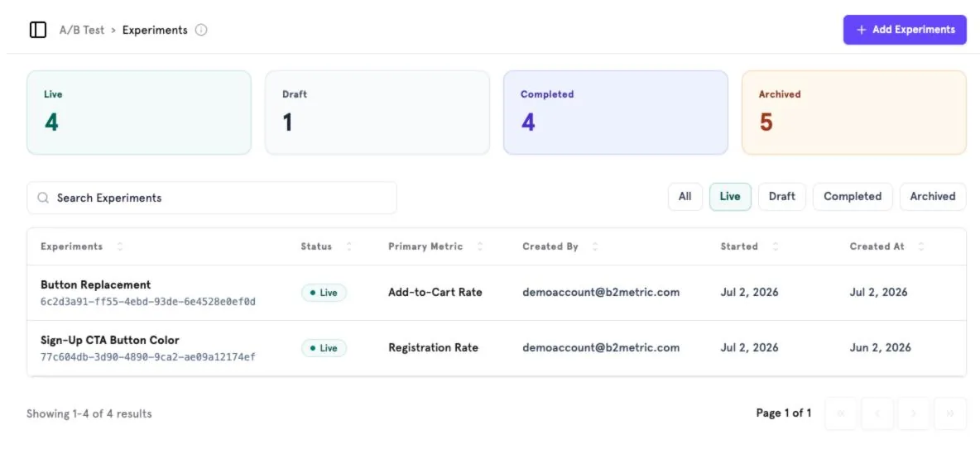Sort by the Experiments column arrows
The width and height of the screenshot is (980, 449).
[x=120, y=246]
